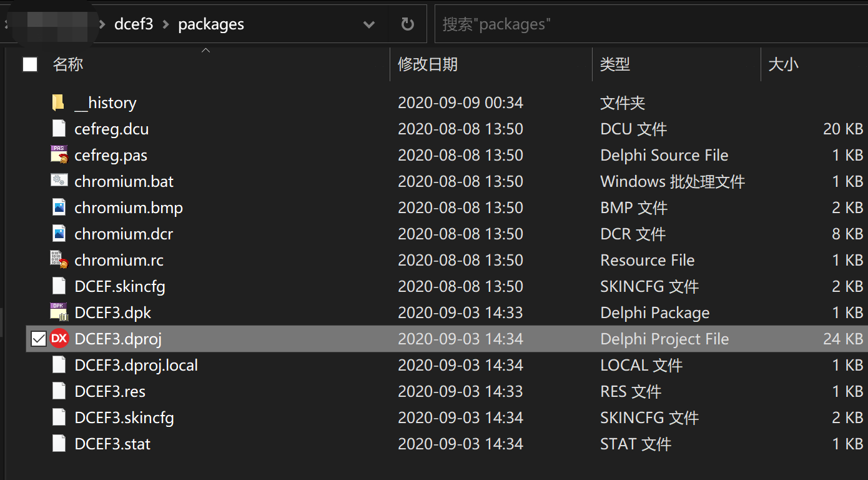Image resolution: width=868 pixels, height=480 pixels.
Task: Navigate to the dcef3 breadcrumb folder
Action: [134, 24]
